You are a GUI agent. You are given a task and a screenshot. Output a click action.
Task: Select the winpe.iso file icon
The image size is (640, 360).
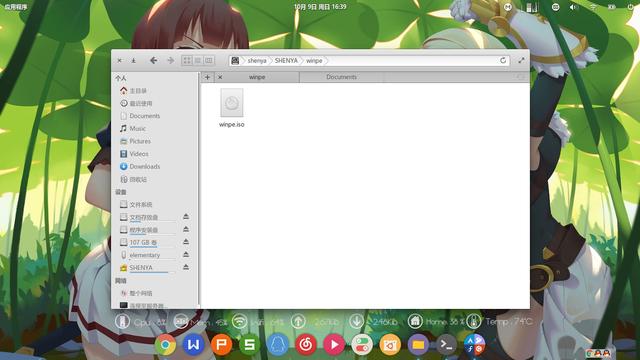click(x=232, y=103)
